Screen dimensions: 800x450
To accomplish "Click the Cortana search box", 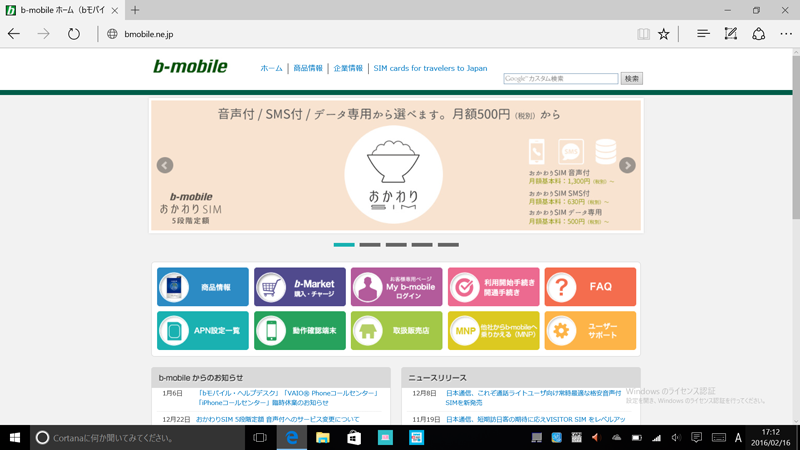I will (x=137, y=438).
